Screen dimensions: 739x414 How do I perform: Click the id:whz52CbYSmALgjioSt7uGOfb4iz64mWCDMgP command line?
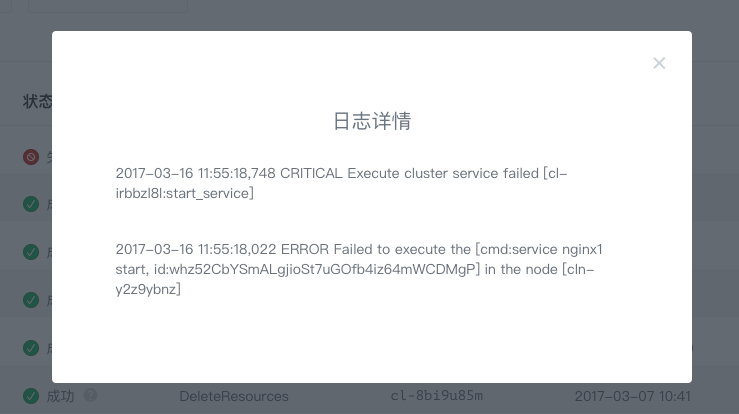pyautogui.click(x=317, y=269)
